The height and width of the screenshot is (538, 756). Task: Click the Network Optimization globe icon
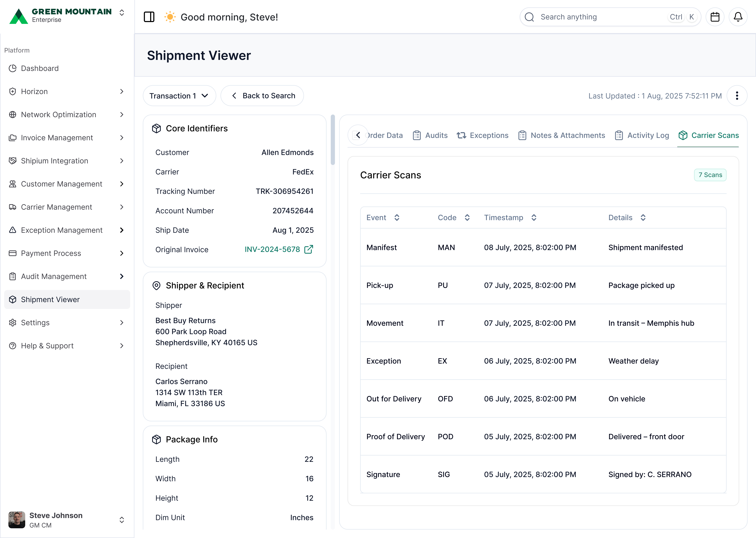[13, 115]
